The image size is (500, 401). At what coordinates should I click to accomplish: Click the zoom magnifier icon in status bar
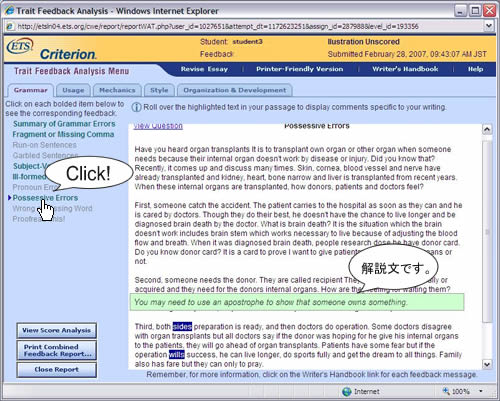point(446,391)
